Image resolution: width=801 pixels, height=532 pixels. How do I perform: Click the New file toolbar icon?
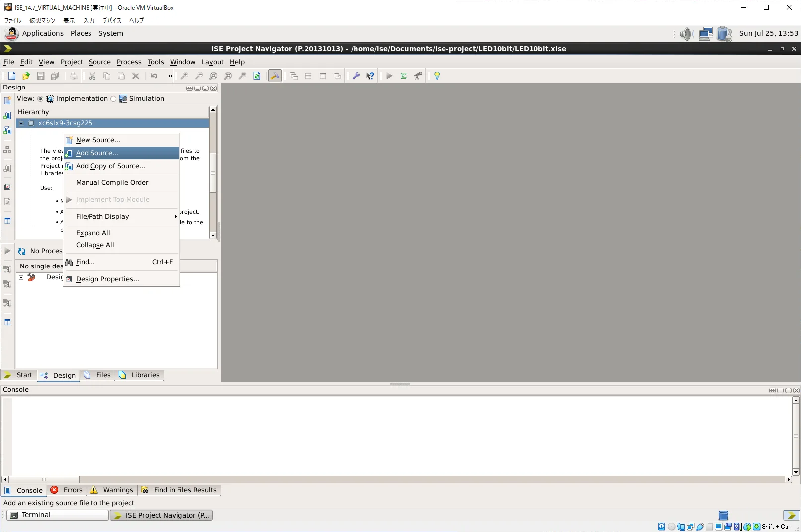(x=12, y=76)
